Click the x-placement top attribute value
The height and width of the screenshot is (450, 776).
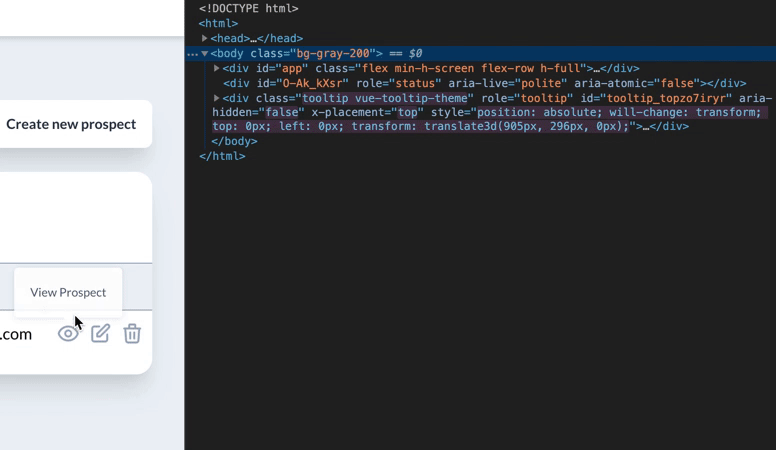(x=407, y=112)
